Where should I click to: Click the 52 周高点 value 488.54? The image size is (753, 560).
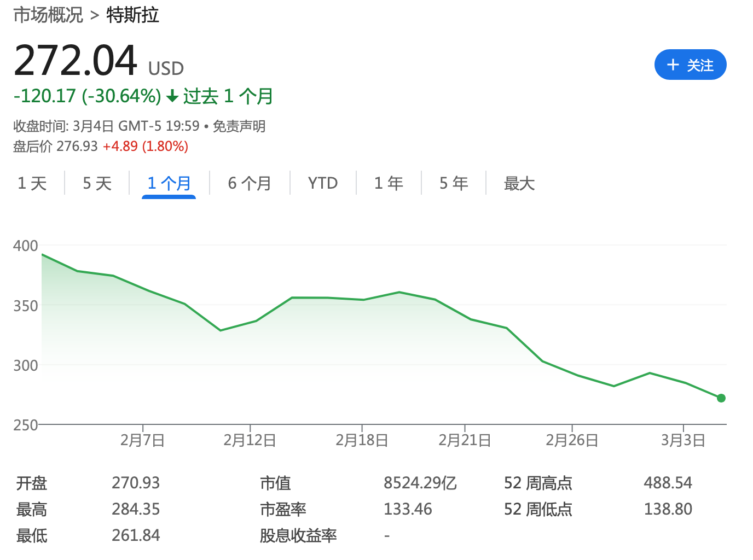click(668, 483)
